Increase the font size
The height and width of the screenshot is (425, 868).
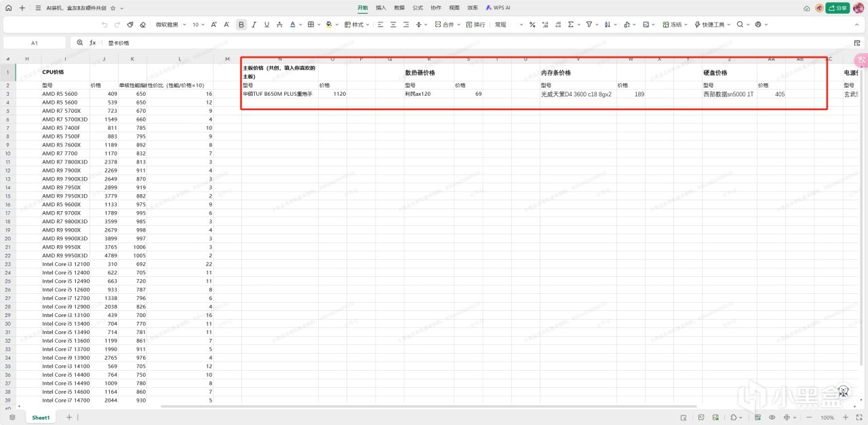[x=214, y=24]
